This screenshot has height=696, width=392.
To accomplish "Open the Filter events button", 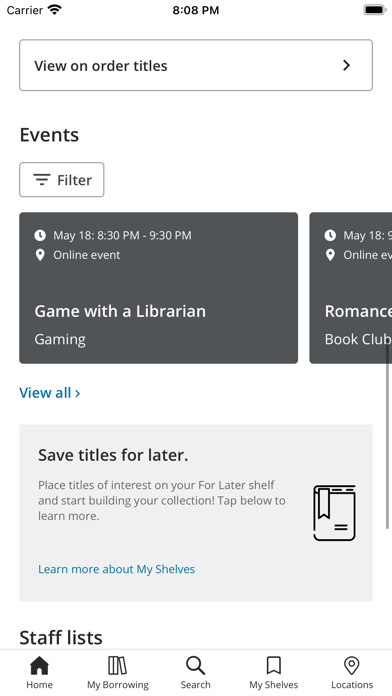I will click(62, 179).
